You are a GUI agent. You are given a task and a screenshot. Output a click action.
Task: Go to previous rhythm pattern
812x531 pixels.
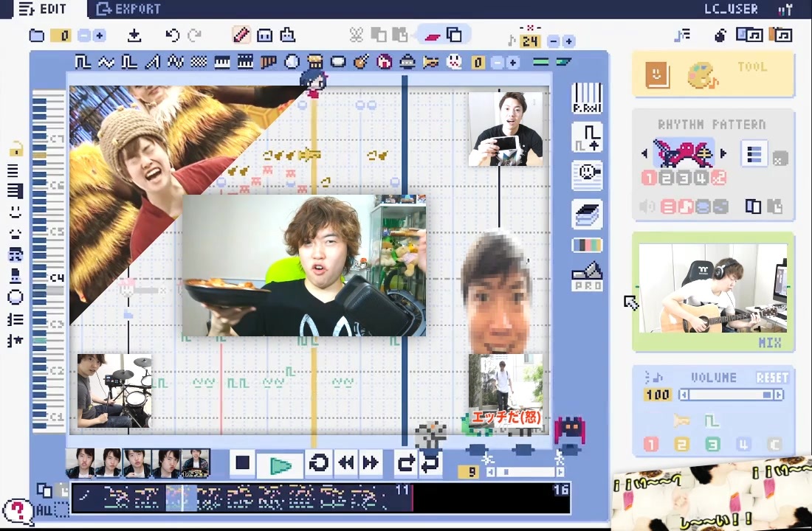coord(644,153)
